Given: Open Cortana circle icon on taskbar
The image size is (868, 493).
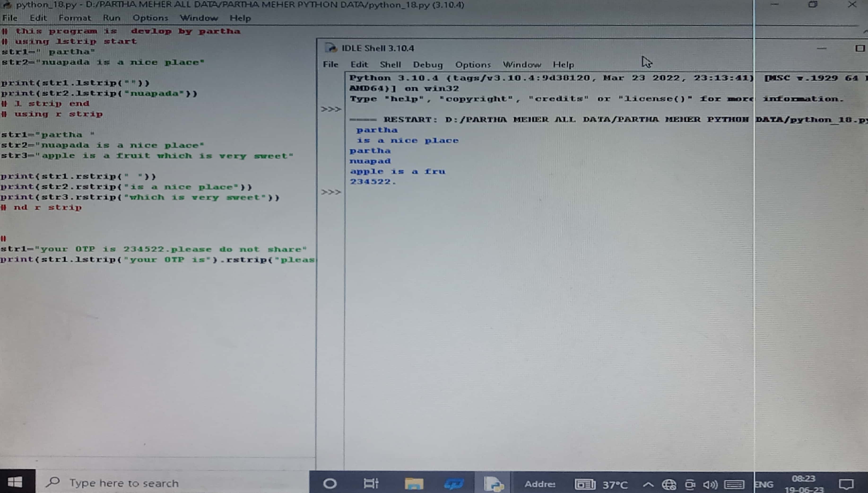Looking at the screenshot, I should point(330,484).
